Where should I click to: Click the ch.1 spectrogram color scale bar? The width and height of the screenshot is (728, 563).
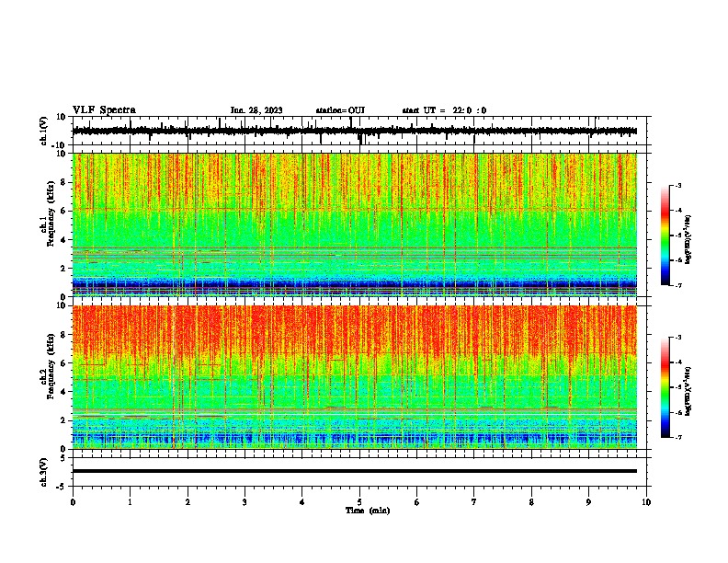point(665,236)
